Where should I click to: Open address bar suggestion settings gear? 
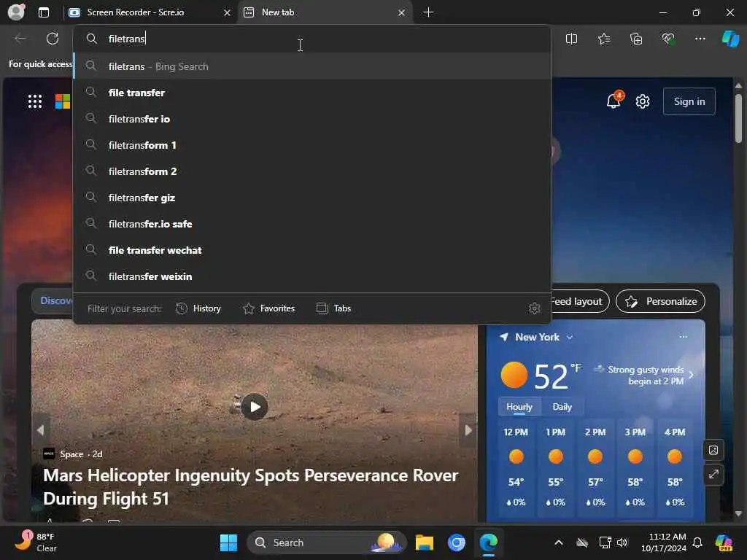(535, 308)
